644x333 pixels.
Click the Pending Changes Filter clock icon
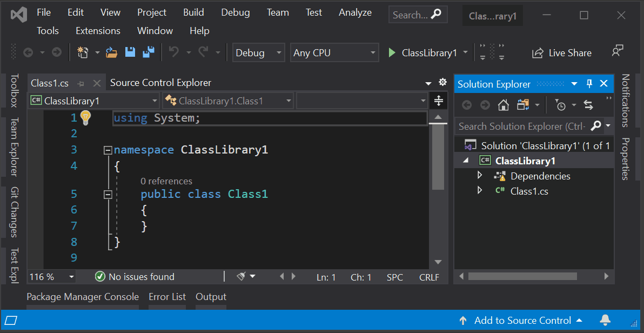point(561,105)
